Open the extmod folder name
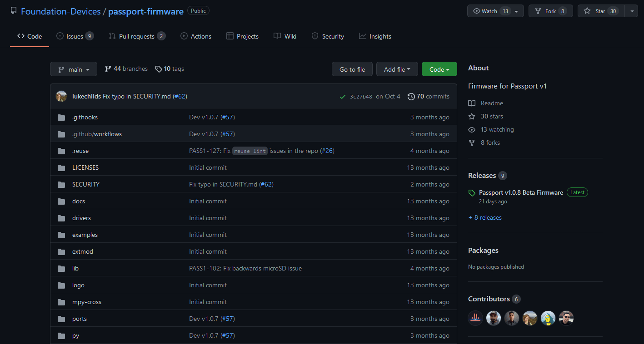 83,252
